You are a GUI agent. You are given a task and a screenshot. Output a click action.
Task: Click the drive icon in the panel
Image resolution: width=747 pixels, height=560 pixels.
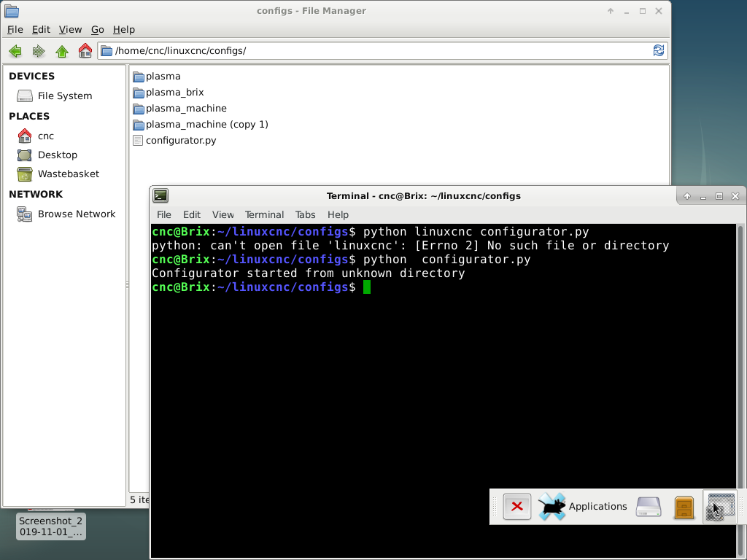point(649,507)
